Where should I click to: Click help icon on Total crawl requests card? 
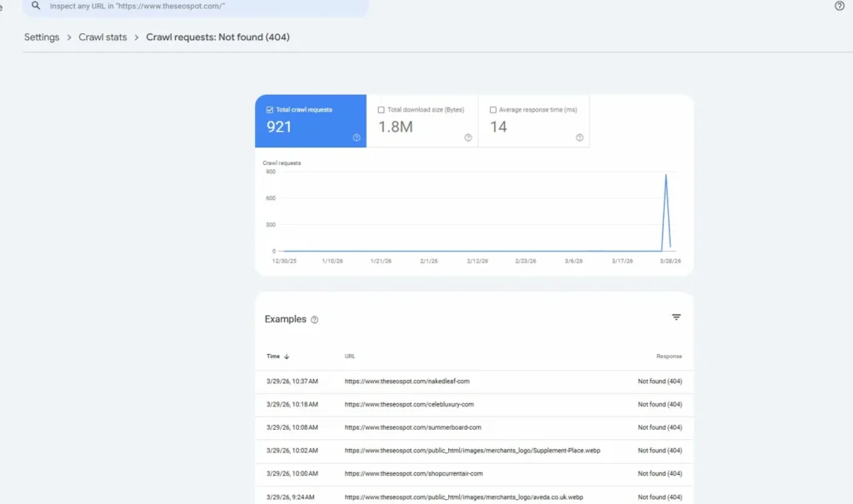[x=357, y=137]
